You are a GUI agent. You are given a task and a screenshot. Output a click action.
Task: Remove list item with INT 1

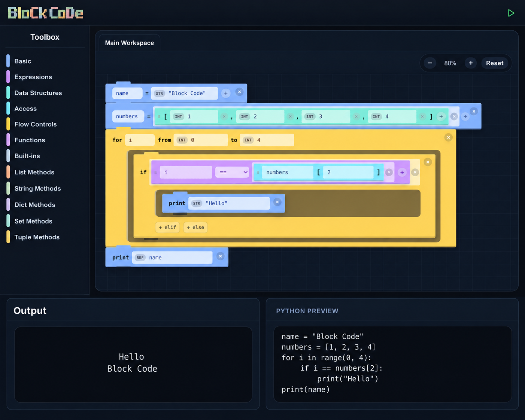[x=224, y=116]
